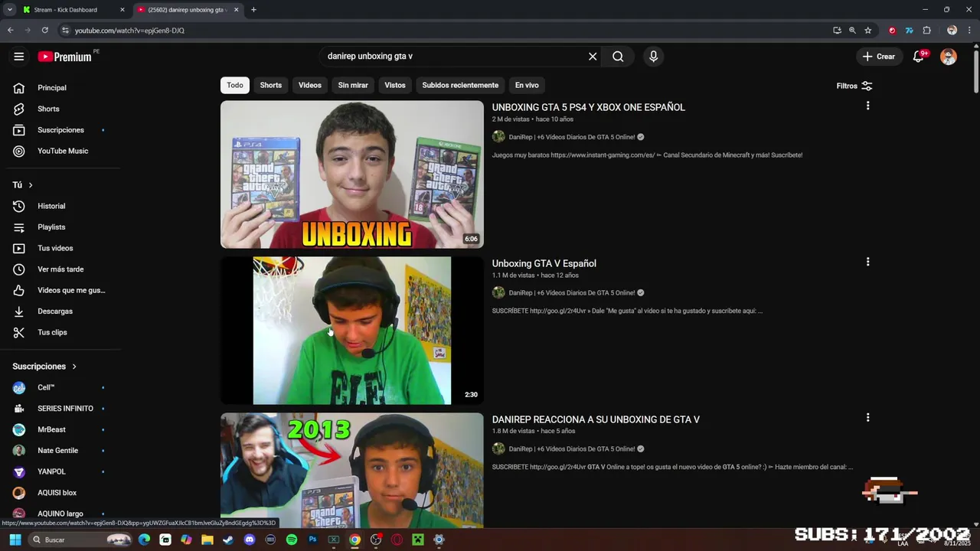Screen dimensions: 980x551
Task: Start voice search with the microphone
Action: coord(653,57)
